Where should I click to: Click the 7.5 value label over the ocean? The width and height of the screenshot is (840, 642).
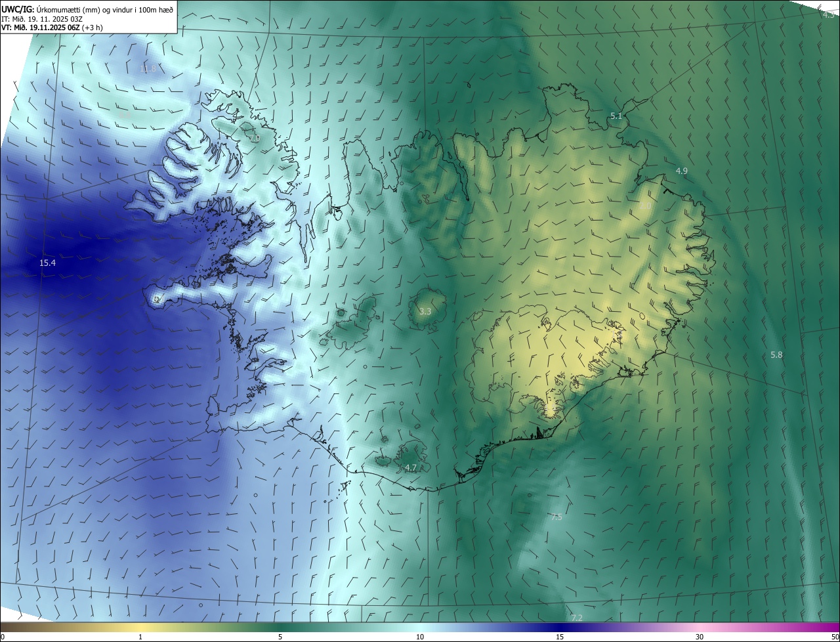(x=556, y=517)
